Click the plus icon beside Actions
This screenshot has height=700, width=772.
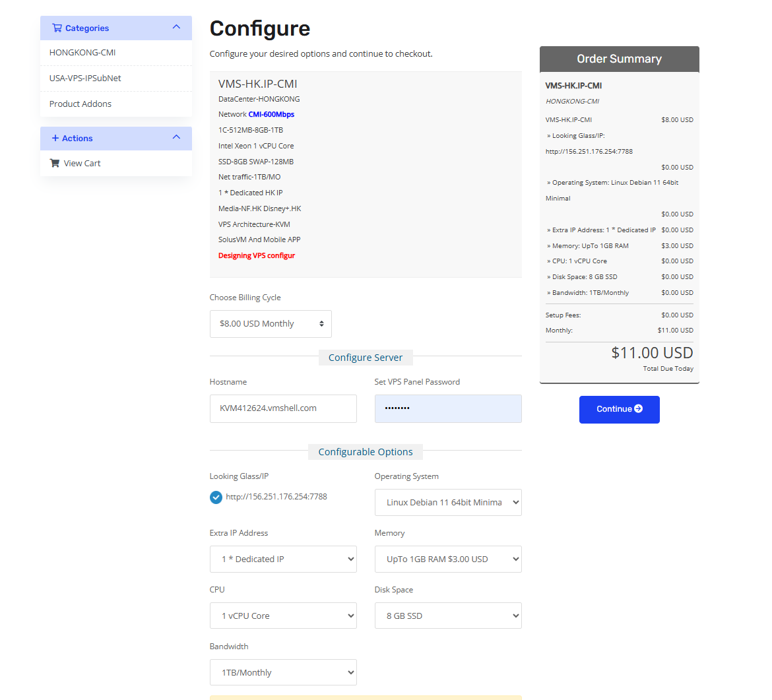point(55,139)
